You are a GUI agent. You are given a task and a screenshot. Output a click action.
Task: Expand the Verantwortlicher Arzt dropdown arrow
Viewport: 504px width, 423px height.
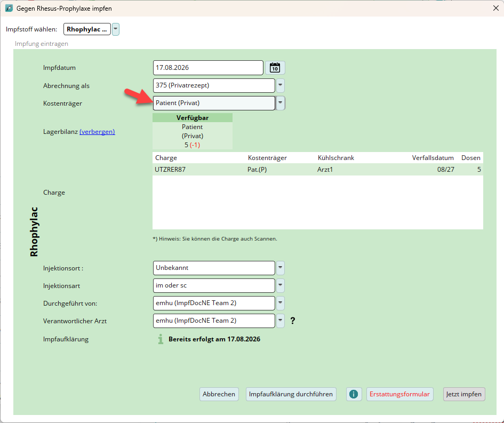pos(281,321)
